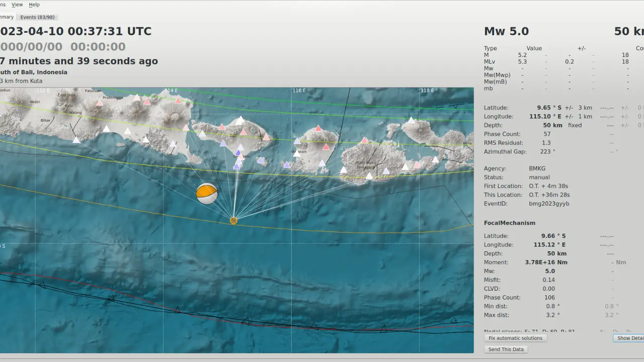The width and height of the screenshot is (644, 362).
Task: Click the longitude value 115.10 ° E
Action: coord(547,117)
